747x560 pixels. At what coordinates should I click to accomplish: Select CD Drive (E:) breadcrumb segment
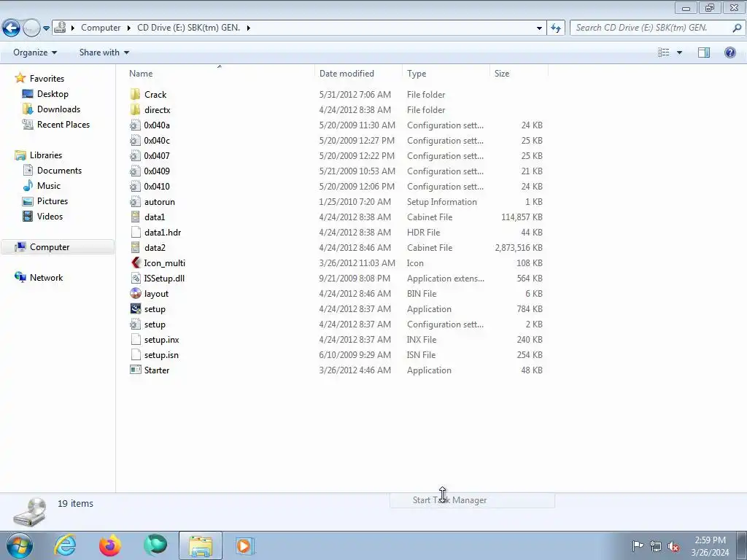click(188, 28)
